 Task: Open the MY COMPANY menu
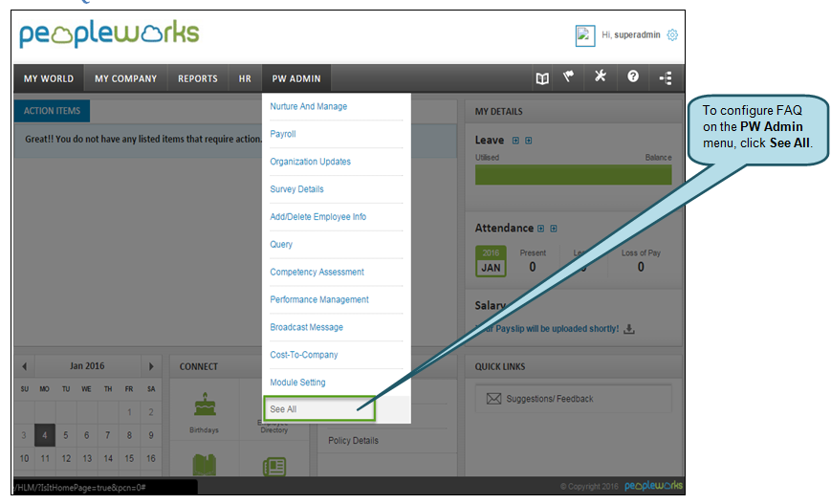(125, 78)
